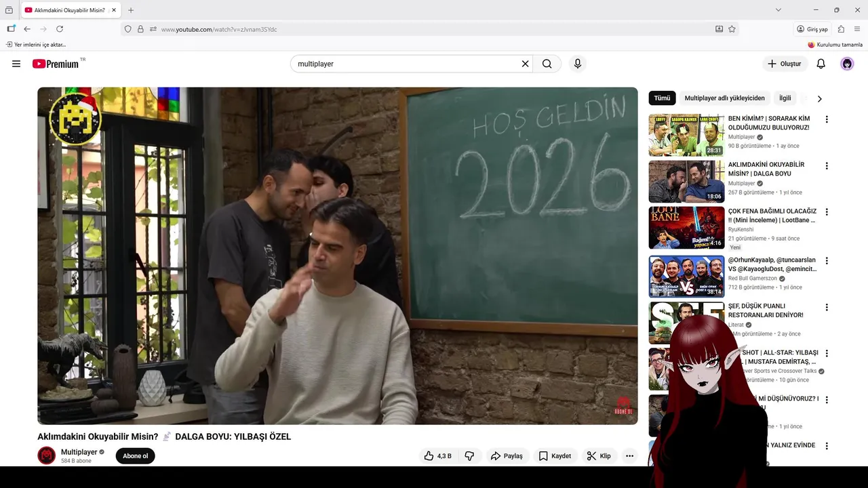Viewport: 868px width, 488px height.
Task: Open options for ALL-STAR YILBAŞI video
Action: coord(827,353)
